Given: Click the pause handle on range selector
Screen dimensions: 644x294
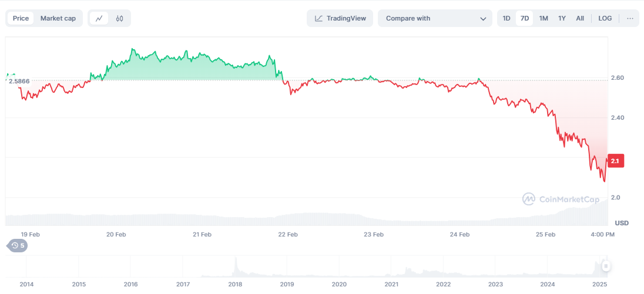Looking at the screenshot, I should (606, 266).
